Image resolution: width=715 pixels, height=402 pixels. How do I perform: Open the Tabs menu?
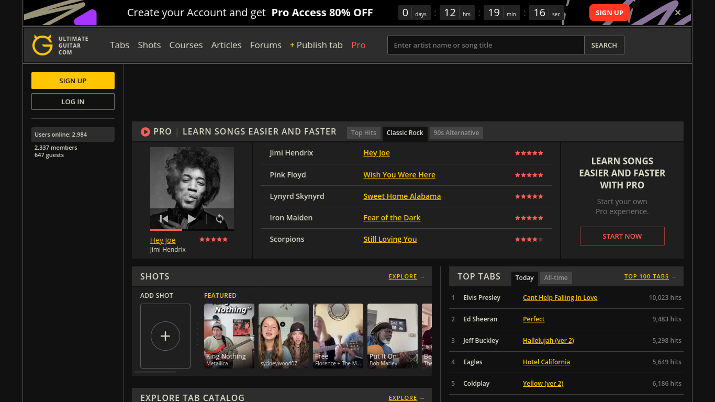coord(119,45)
